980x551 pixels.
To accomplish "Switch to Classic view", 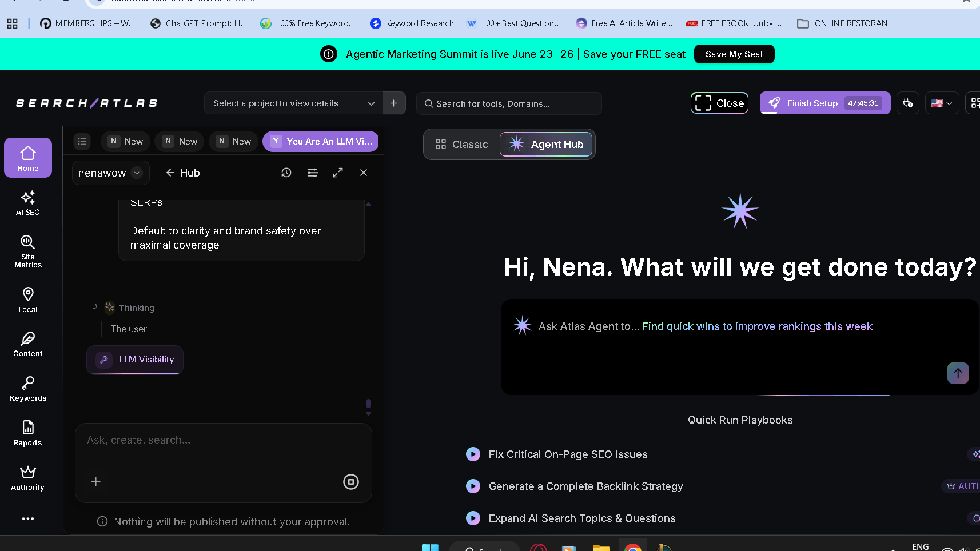I will click(x=462, y=145).
